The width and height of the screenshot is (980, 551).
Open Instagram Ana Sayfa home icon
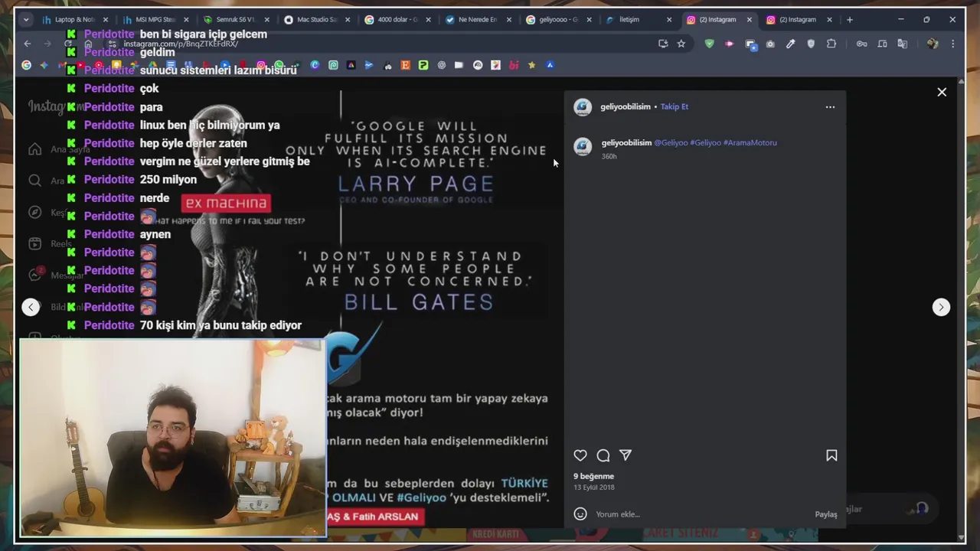click(35, 149)
